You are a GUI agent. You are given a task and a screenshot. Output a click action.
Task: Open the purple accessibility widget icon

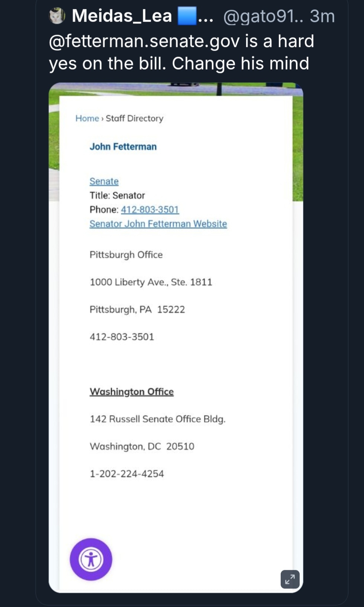pos(91,559)
